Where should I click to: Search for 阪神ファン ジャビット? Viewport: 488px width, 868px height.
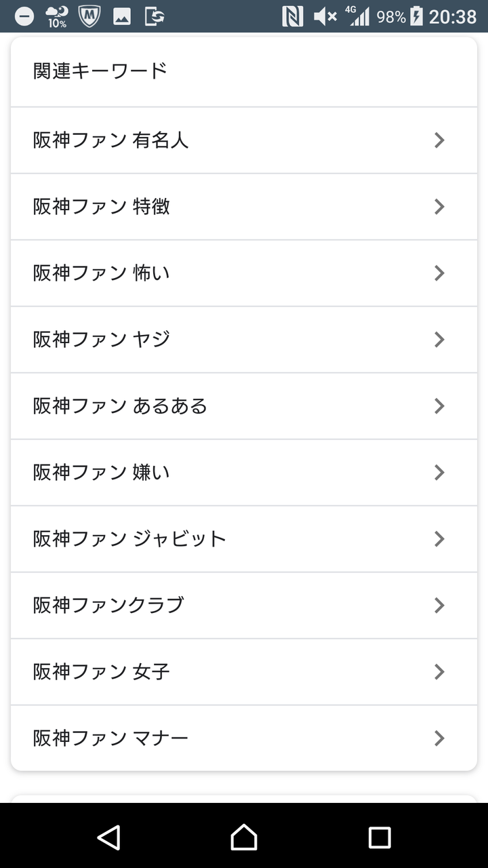point(129,539)
